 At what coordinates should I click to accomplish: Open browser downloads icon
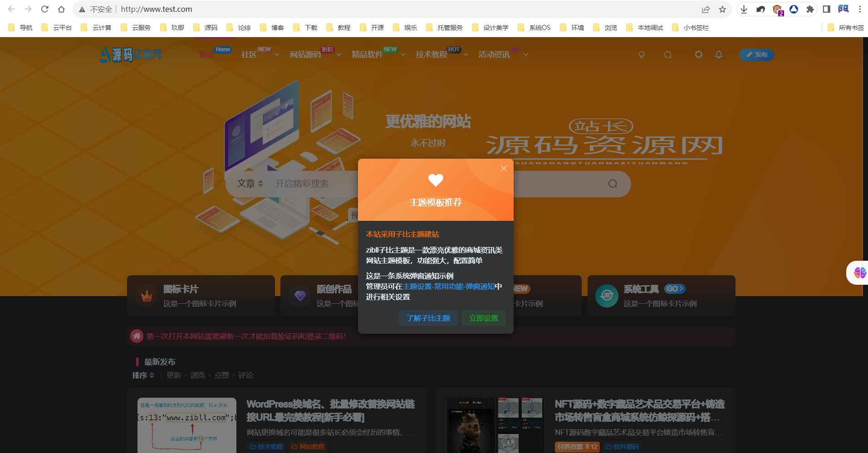(x=744, y=9)
